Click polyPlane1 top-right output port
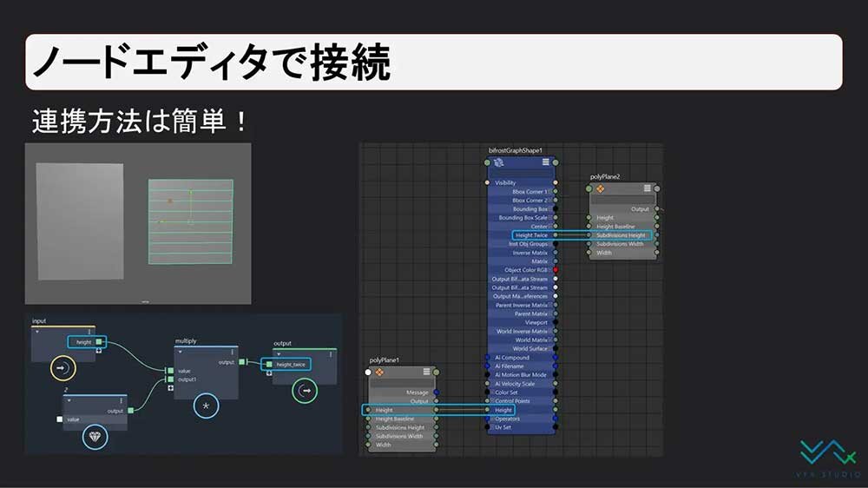 [x=437, y=373]
